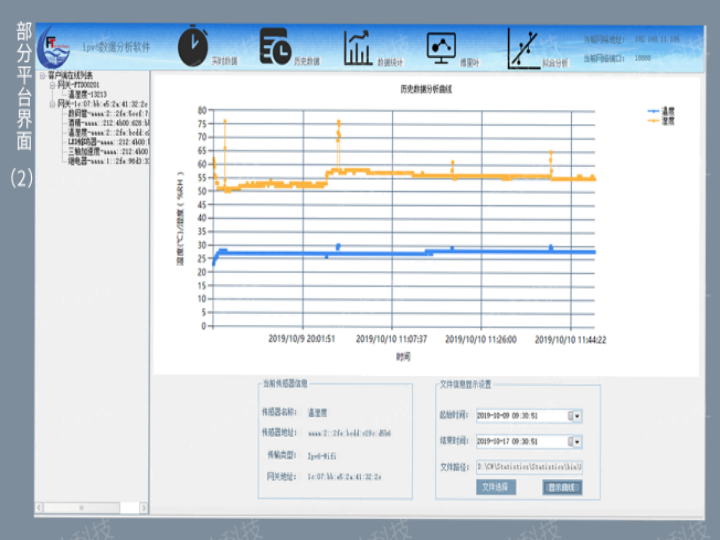The image size is (720, 540).
Task: Open the 起始时间 date dropdown arrow
Action: coord(578,415)
